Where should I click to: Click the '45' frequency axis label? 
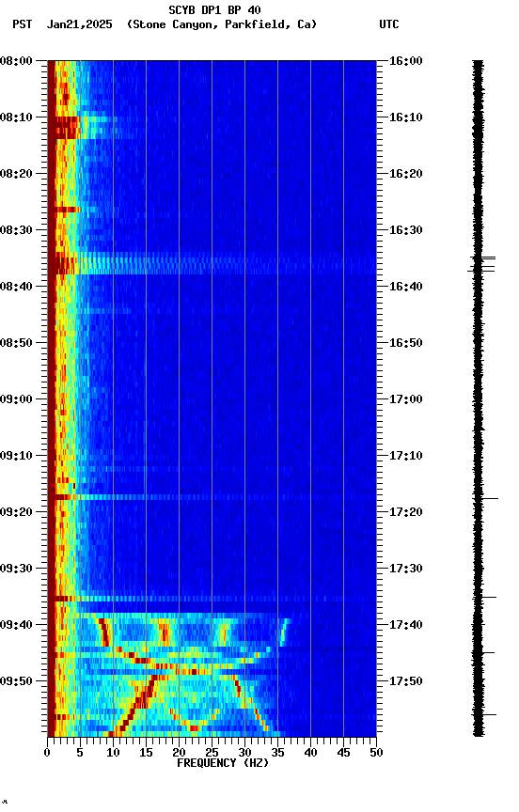coord(343,753)
